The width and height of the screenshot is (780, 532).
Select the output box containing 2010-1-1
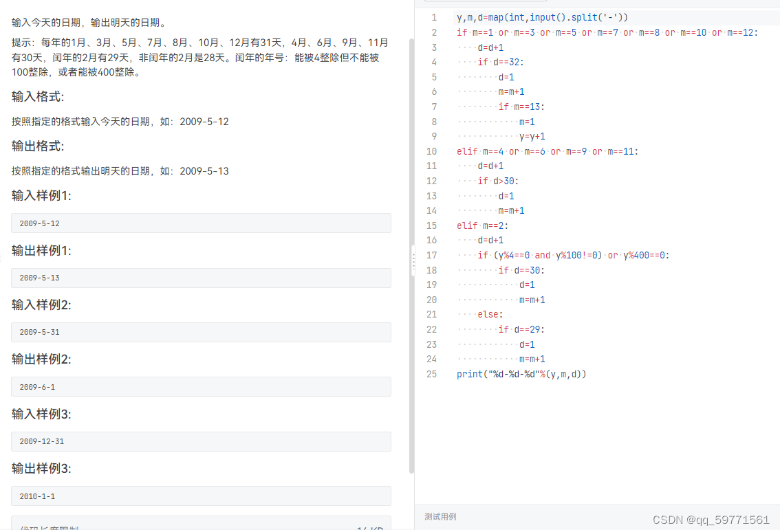pyautogui.click(x=200, y=496)
